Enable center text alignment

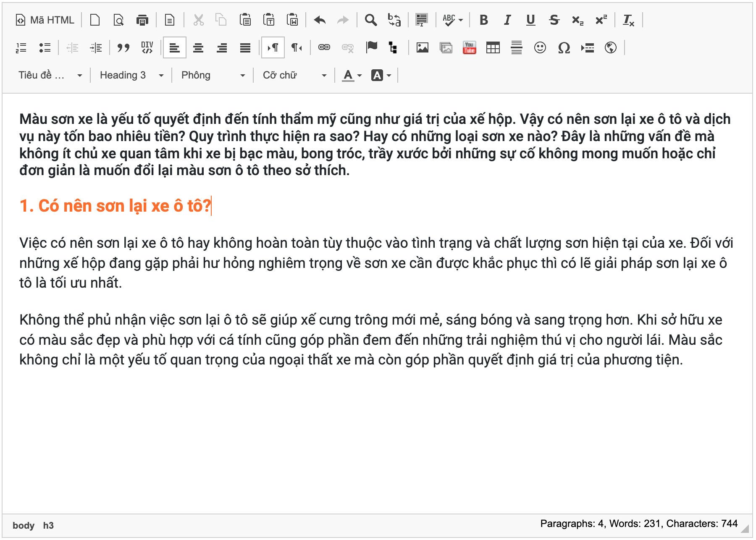pyautogui.click(x=198, y=48)
